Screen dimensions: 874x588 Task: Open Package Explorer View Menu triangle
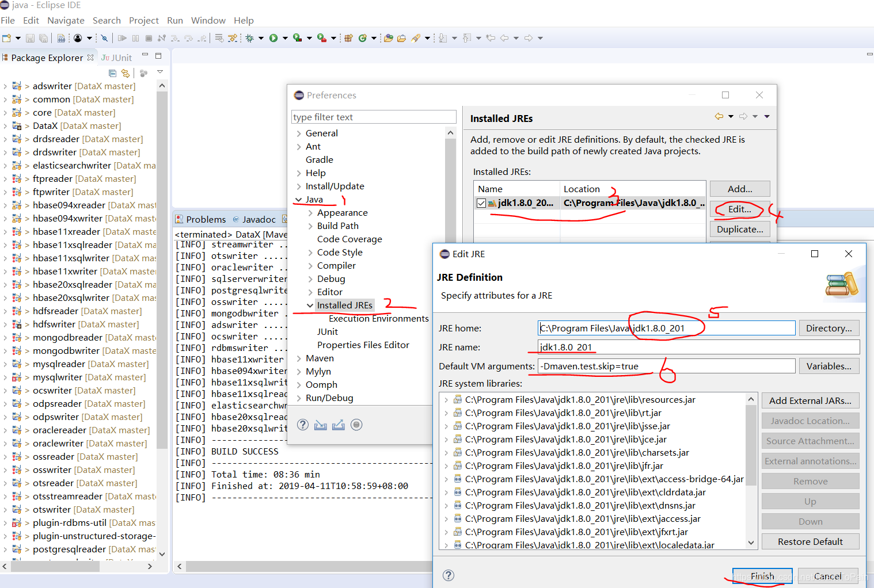pos(160,72)
